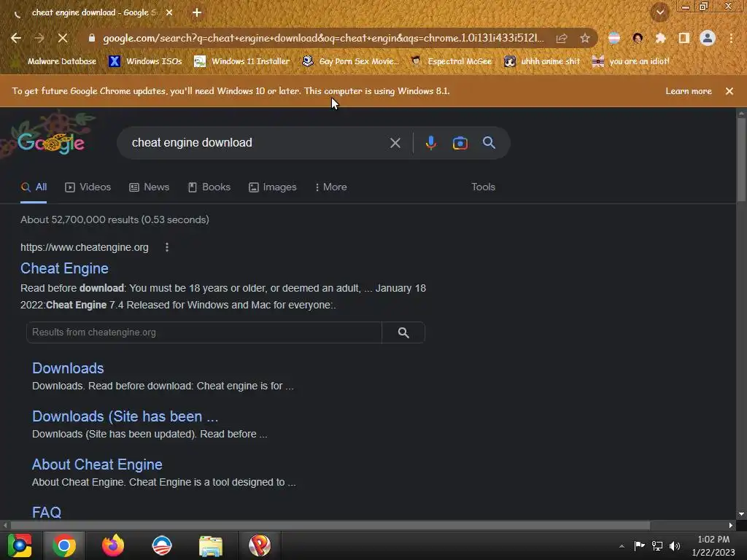Launch Firefox from the taskbar

[x=113, y=545]
